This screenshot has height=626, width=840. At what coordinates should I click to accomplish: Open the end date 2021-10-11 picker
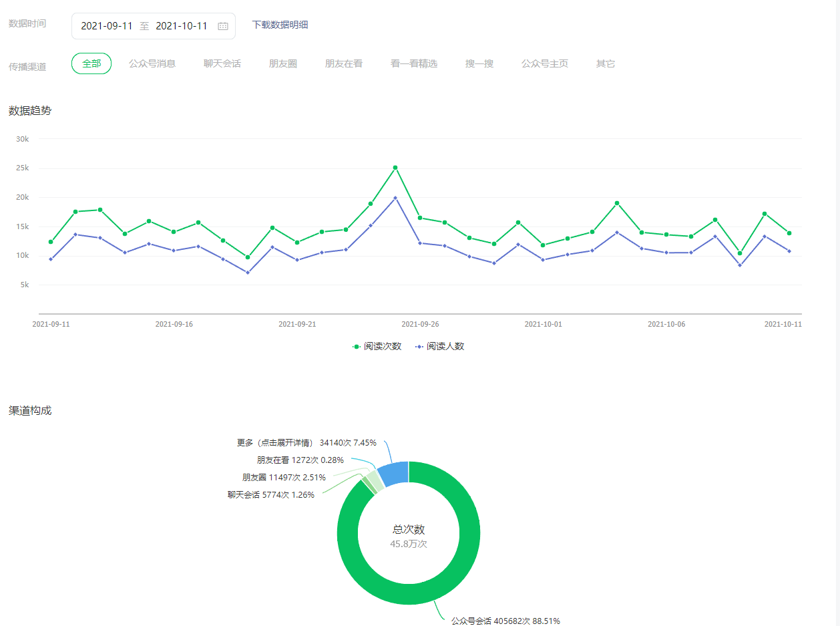182,26
